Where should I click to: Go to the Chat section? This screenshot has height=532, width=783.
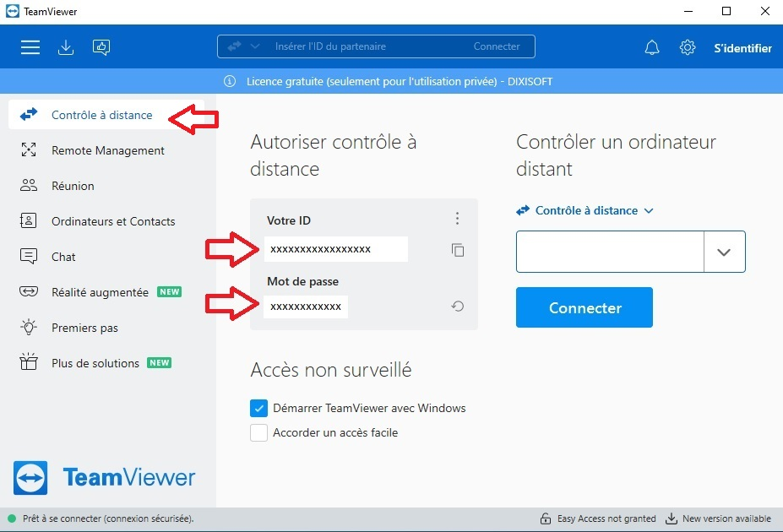click(63, 257)
